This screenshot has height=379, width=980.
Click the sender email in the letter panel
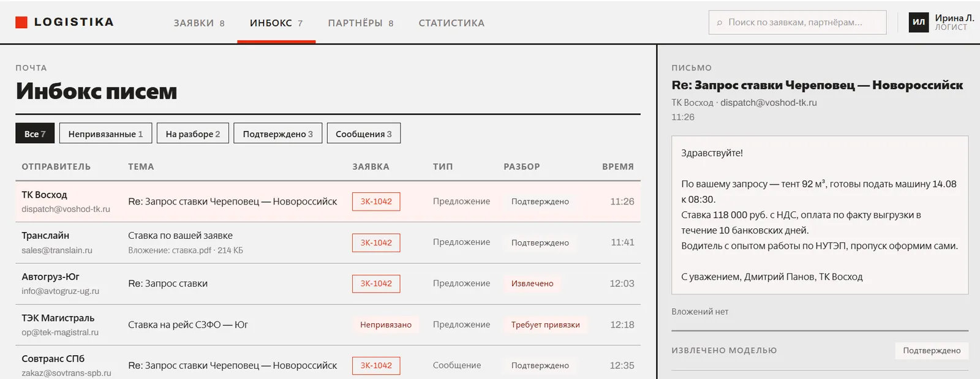tap(769, 103)
